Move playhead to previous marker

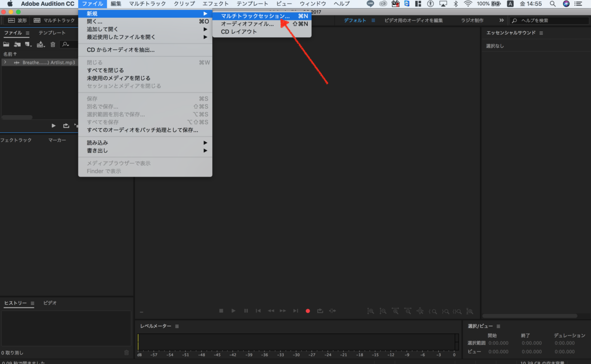[258, 311]
